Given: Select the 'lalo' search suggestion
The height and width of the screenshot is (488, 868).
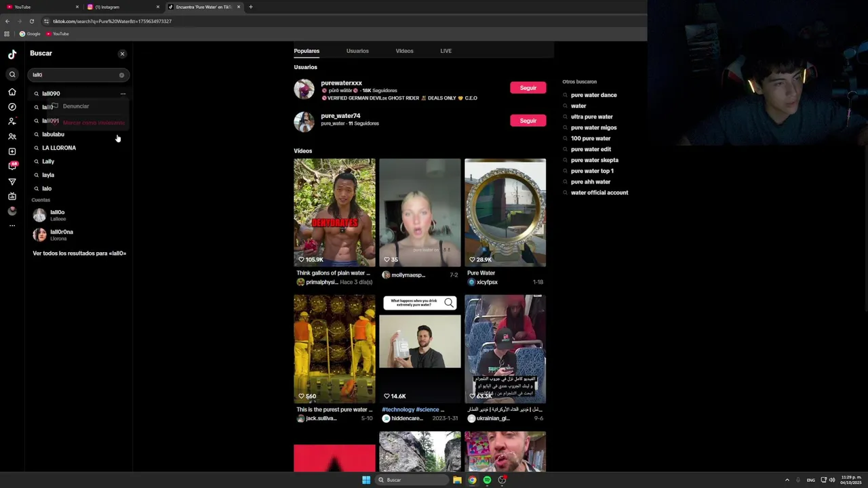Looking at the screenshot, I should (x=79, y=188).
